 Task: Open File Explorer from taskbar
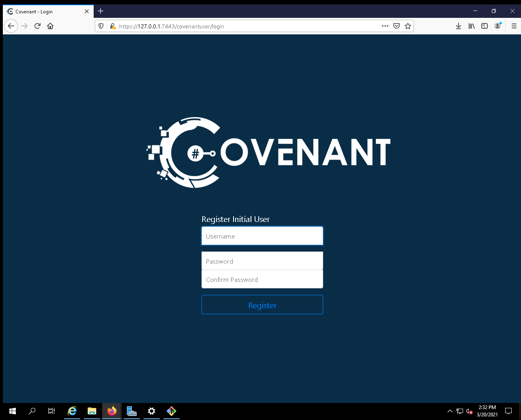[x=92, y=411]
